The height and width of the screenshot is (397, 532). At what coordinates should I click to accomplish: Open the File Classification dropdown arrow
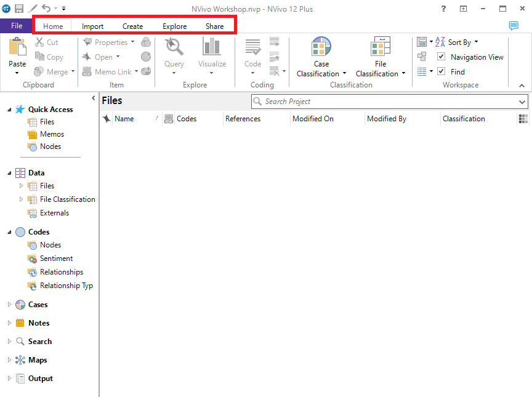403,73
